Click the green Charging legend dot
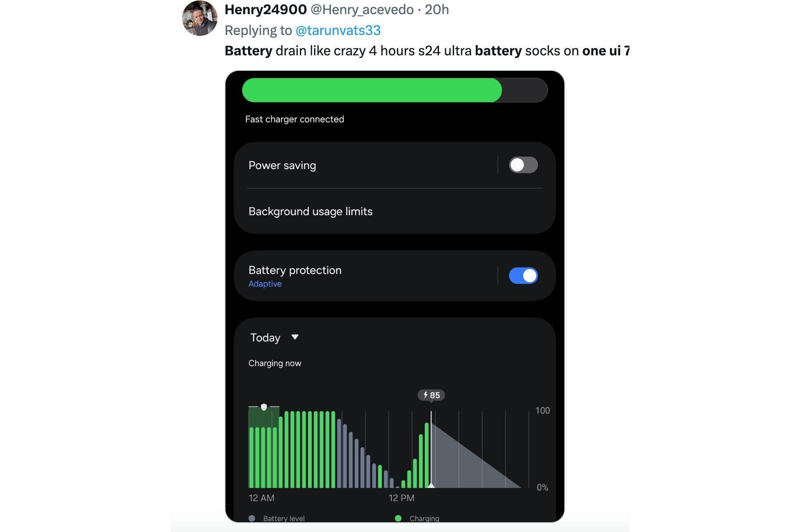Image resolution: width=800 pixels, height=532 pixels. coord(398,518)
